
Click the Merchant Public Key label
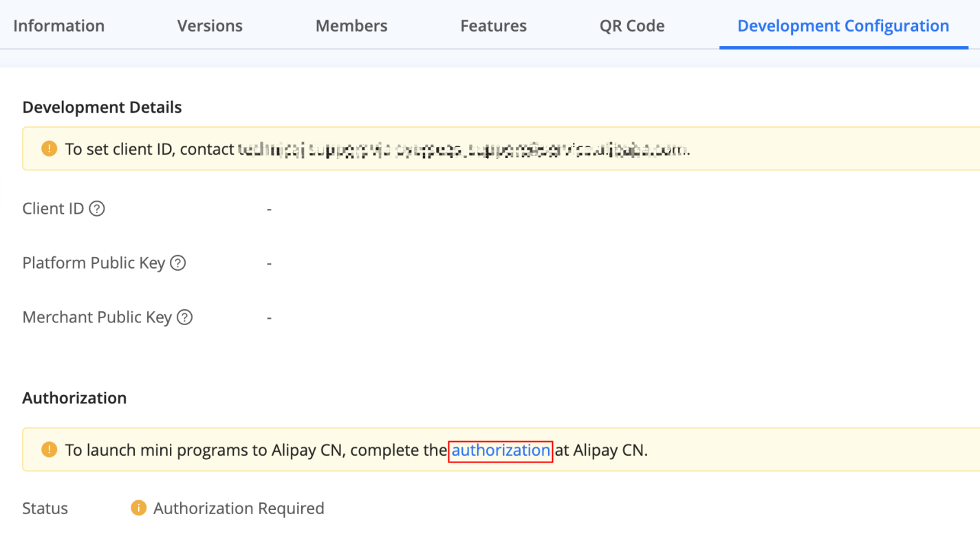click(97, 317)
